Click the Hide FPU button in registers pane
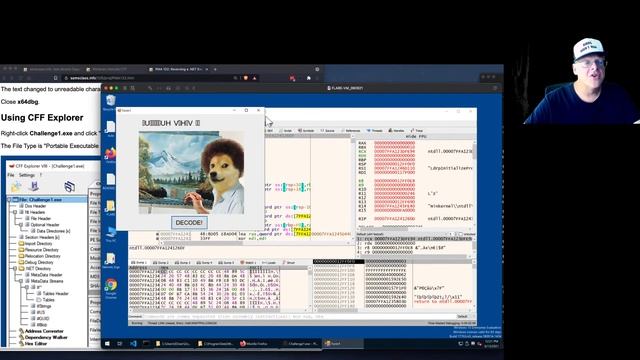Viewport: 640px width, 360px height. click(x=416, y=137)
